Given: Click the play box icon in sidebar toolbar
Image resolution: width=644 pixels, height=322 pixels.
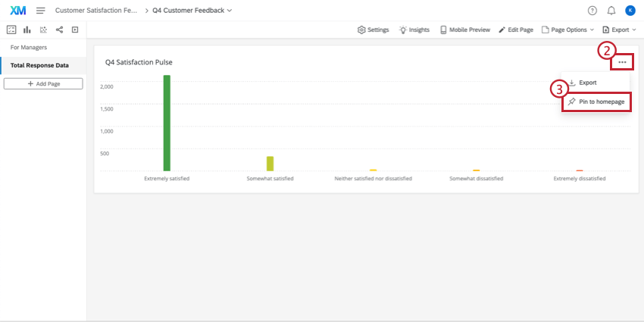Looking at the screenshot, I should [75, 30].
